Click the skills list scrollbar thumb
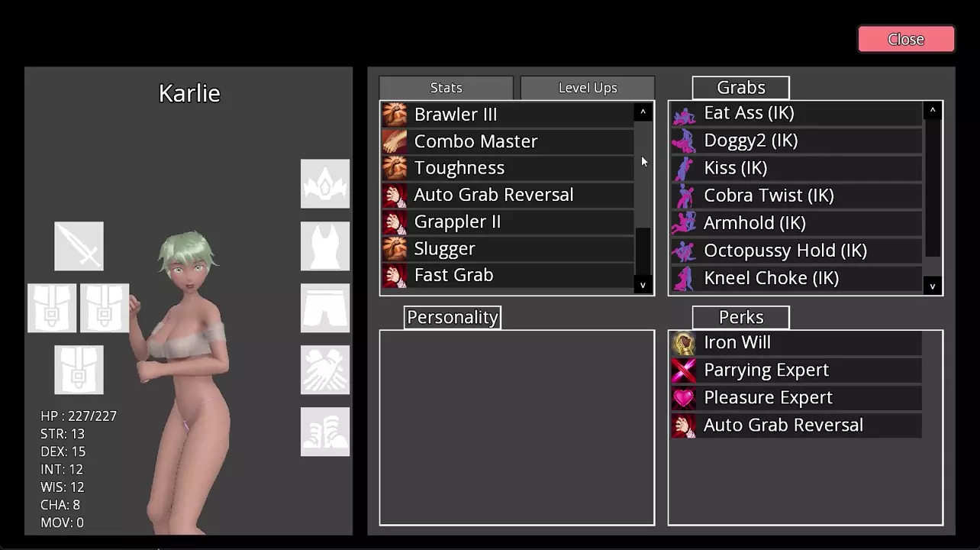 (x=643, y=251)
